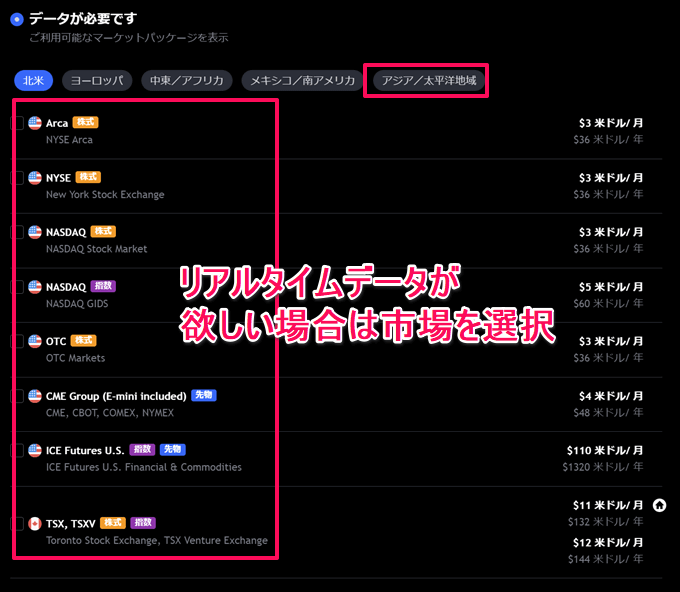
Task: Check the NYSE checkbox
Action: coord(17,178)
